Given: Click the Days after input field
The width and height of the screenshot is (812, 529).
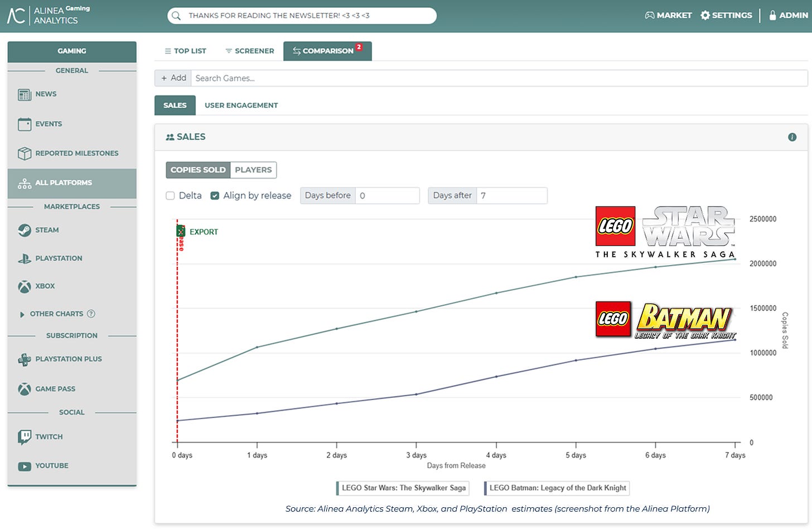Looking at the screenshot, I should [511, 196].
